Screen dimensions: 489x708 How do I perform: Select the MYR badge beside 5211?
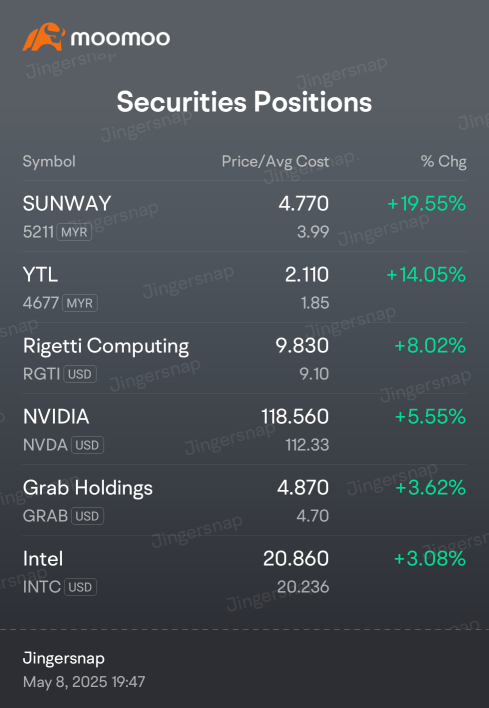coord(74,232)
